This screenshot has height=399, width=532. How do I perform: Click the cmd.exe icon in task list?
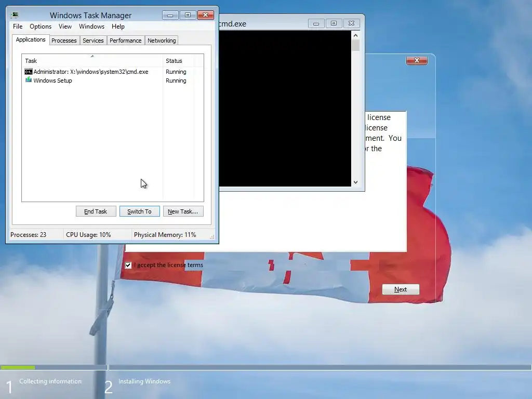(x=29, y=72)
